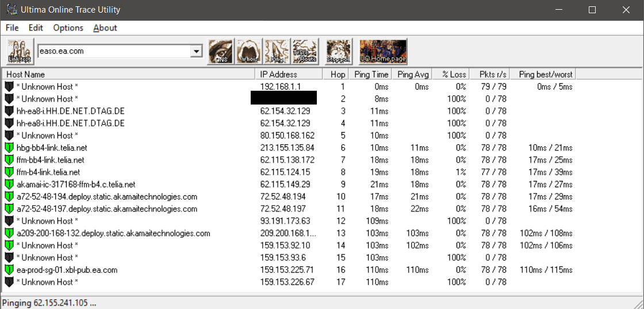Click the green shield beside ffm-bb4-link.telia.net
The height and width of the screenshot is (309, 644).
click(x=9, y=160)
